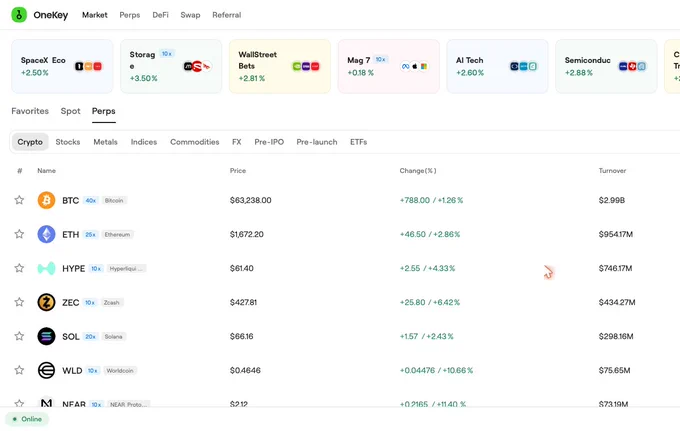This screenshot has width=680, height=431.
Task: Click BTC price $63,238.00
Action: coord(251,200)
